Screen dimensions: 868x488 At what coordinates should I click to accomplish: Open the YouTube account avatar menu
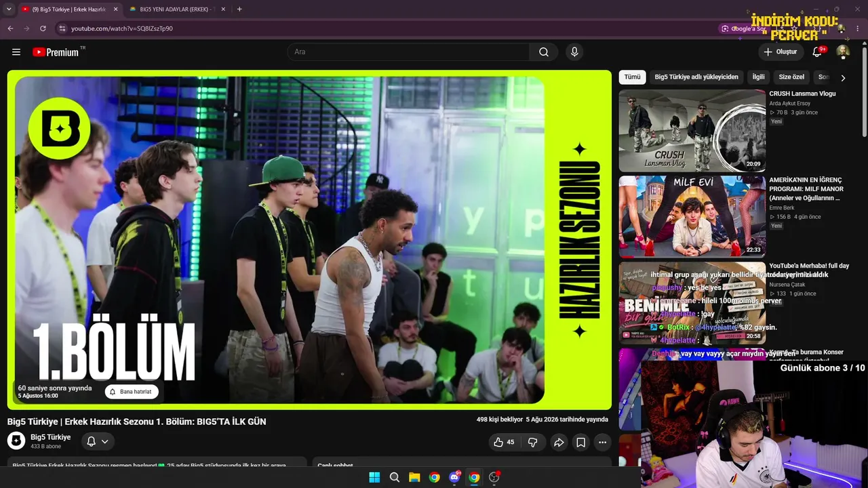[843, 52]
